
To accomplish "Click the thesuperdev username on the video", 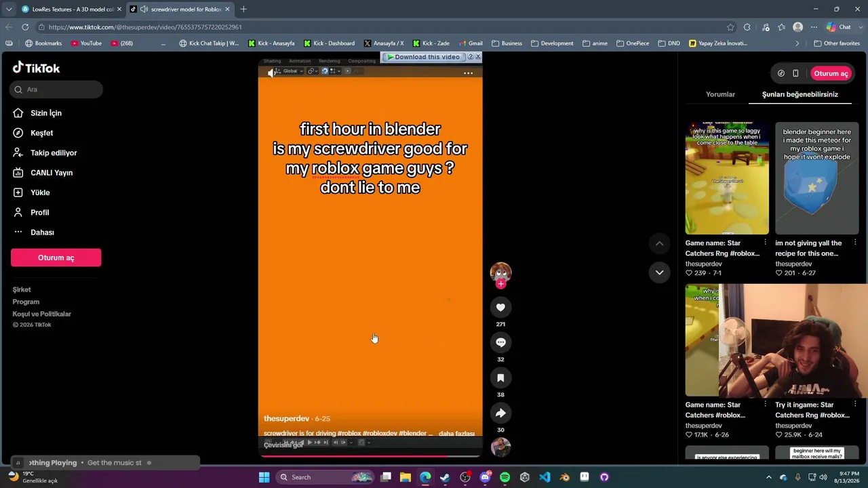I will 286,419.
